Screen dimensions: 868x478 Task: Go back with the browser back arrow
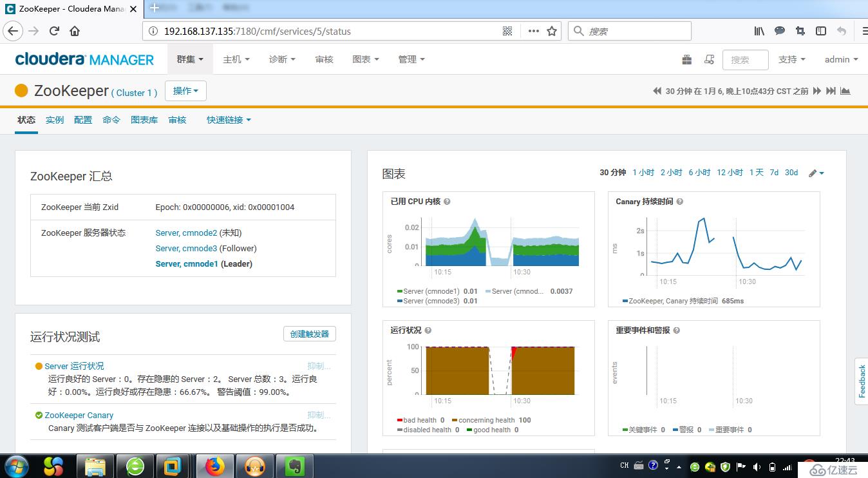click(13, 31)
